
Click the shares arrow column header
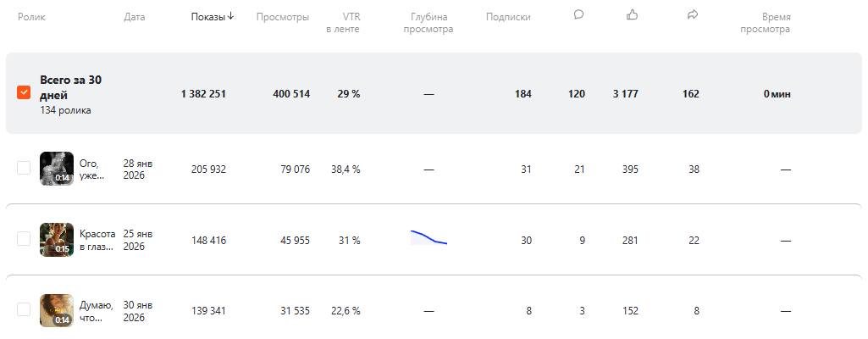(693, 14)
